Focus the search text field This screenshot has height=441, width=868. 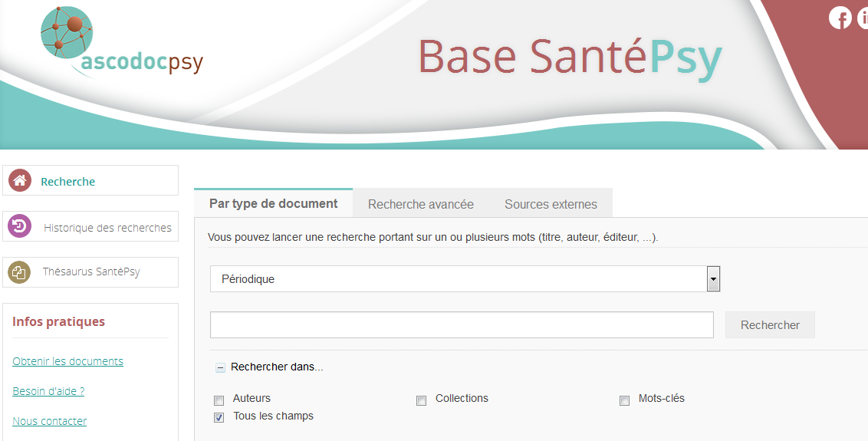pos(462,324)
